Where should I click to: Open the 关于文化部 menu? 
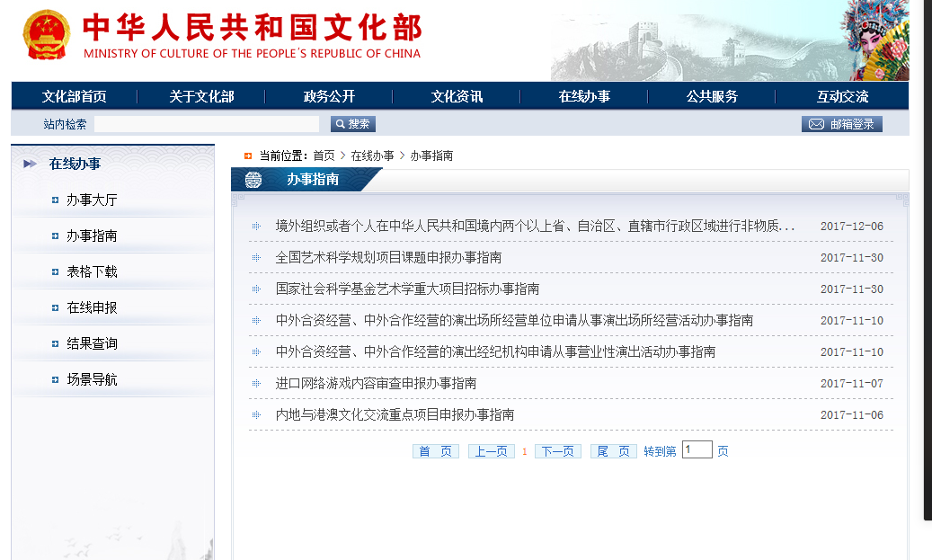click(201, 96)
